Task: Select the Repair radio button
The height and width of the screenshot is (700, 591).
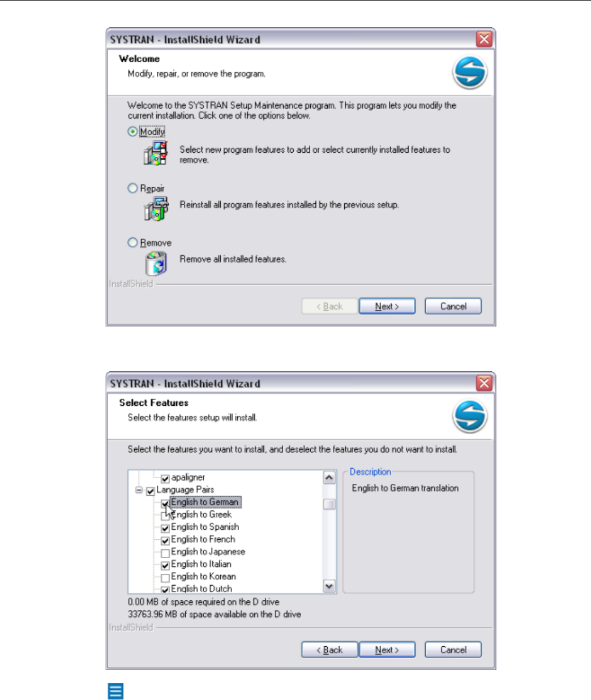Action: (x=132, y=188)
